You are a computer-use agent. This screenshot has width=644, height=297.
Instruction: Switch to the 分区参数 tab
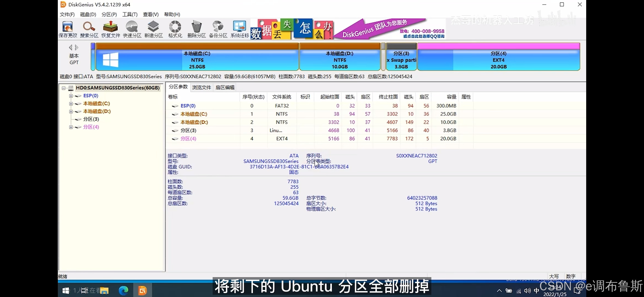(x=178, y=87)
